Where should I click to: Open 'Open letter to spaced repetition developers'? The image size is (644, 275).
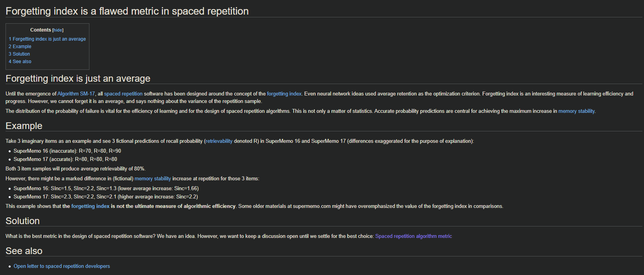(62, 266)
